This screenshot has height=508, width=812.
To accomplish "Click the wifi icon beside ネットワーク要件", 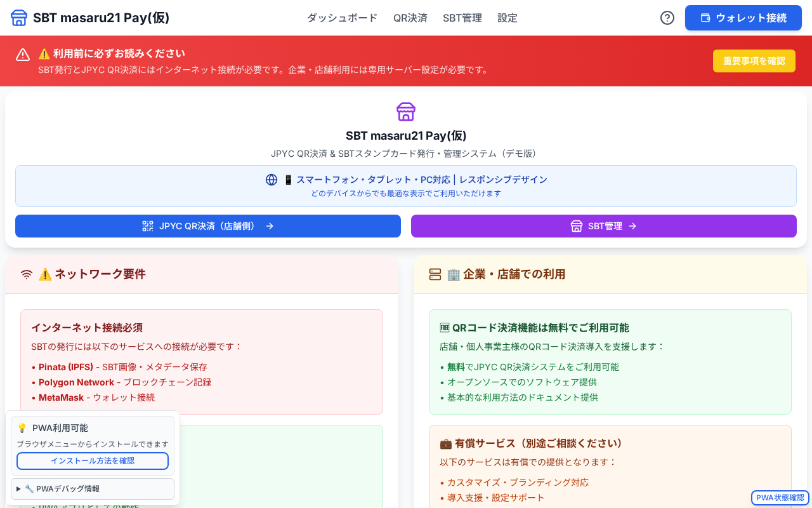I will pyautogui.click(x=27, y=274).
